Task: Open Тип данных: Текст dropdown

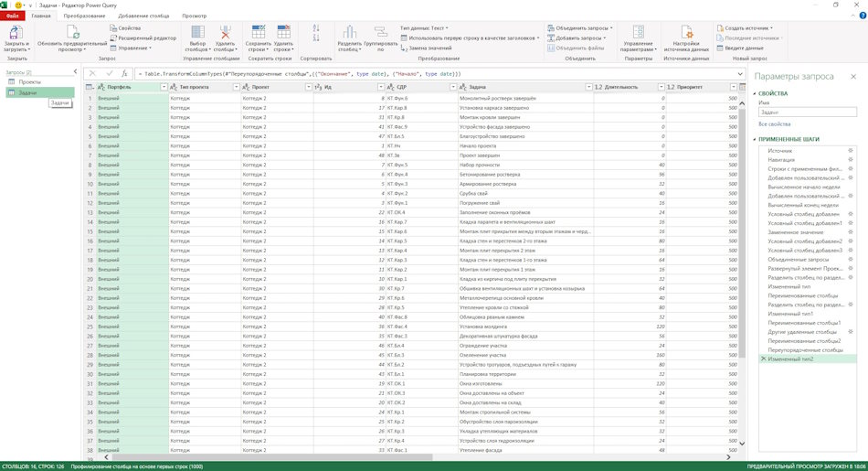Action: (x=424, y=27)
